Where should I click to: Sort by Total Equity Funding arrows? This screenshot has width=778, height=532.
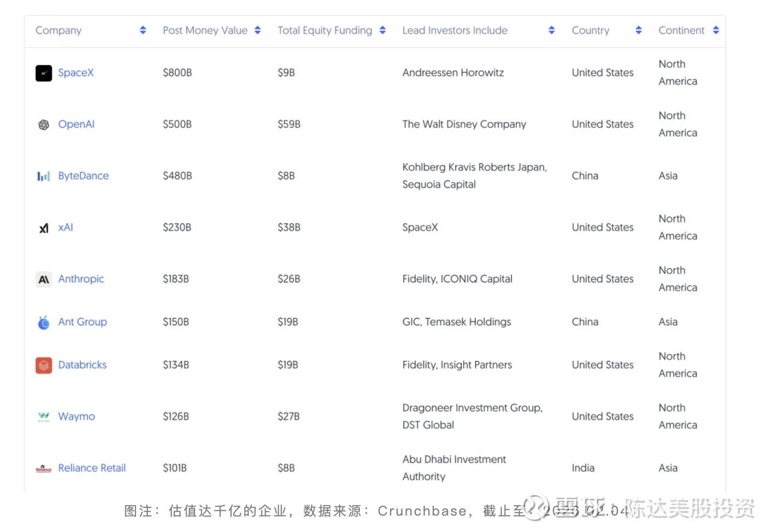click(x=383, y=30)
